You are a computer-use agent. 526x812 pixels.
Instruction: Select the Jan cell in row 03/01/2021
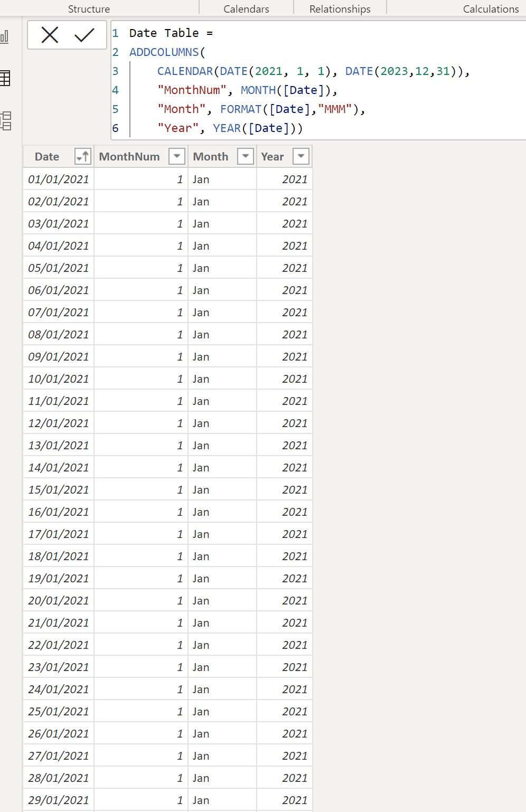coord(222,223)
